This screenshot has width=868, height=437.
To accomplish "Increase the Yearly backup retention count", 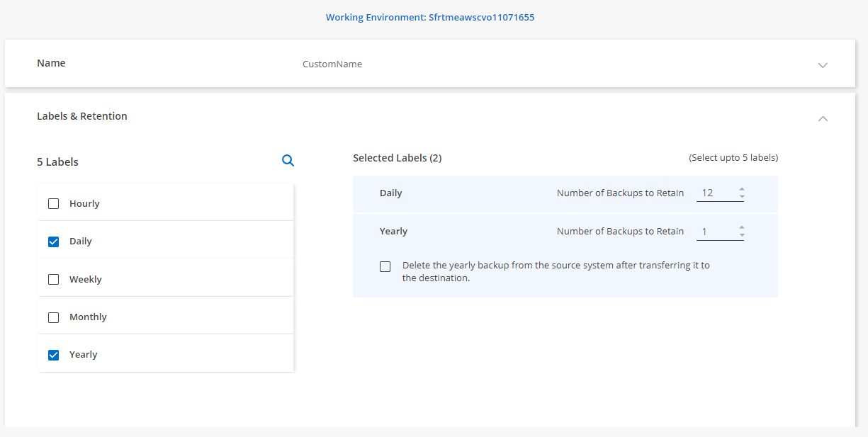I will point(741,227).
